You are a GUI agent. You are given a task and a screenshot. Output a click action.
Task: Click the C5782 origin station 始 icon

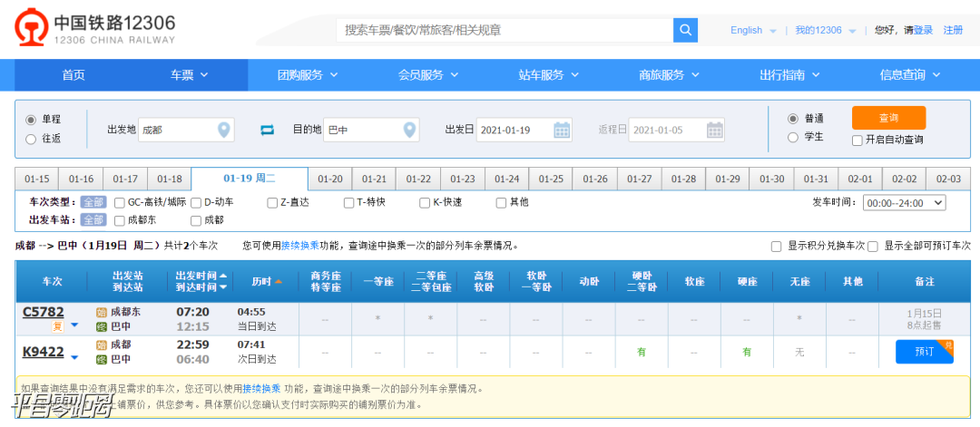pyautogui.click(x=102, y=312)
